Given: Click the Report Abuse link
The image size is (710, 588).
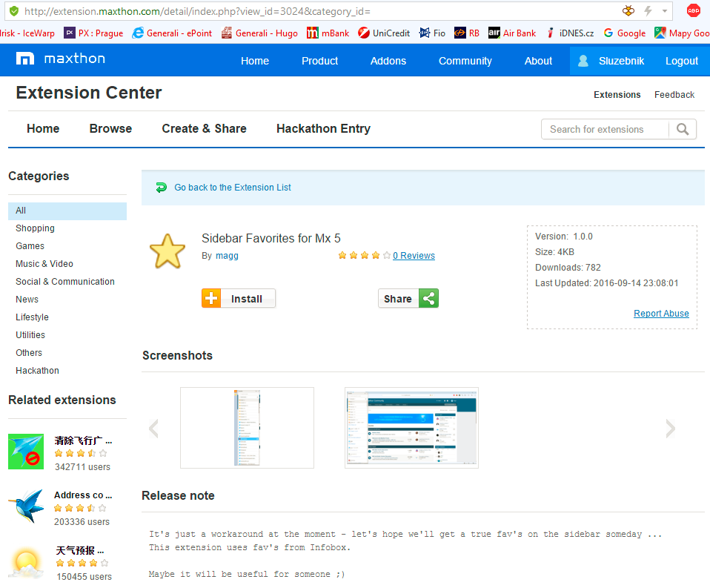Looking at the screenshot, I should (x=661, y=314).
